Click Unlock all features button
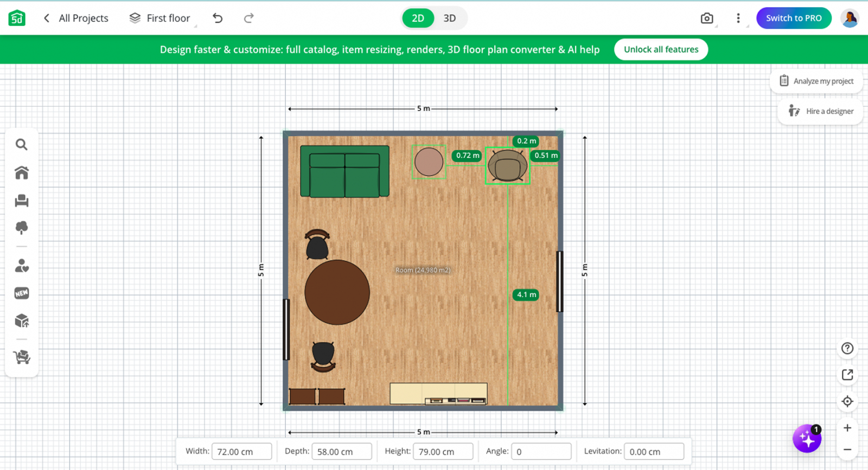This screenshot has height=470, width=868. [661, 49]
